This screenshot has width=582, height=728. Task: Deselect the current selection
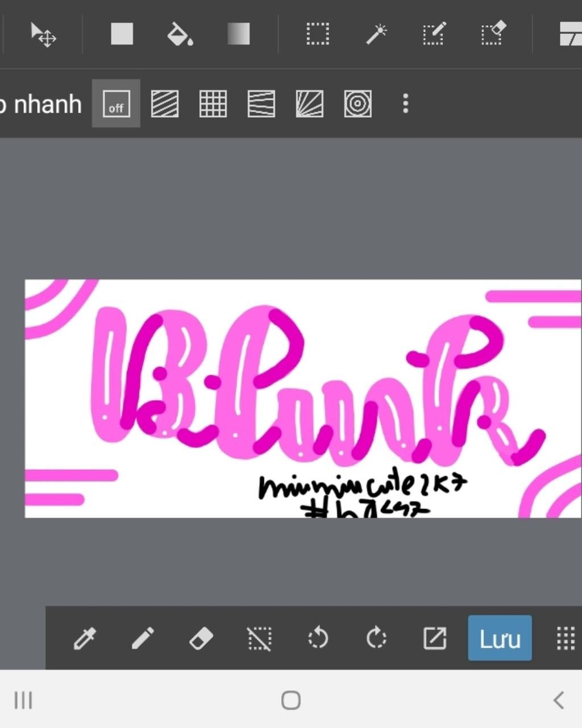(259, 638)
